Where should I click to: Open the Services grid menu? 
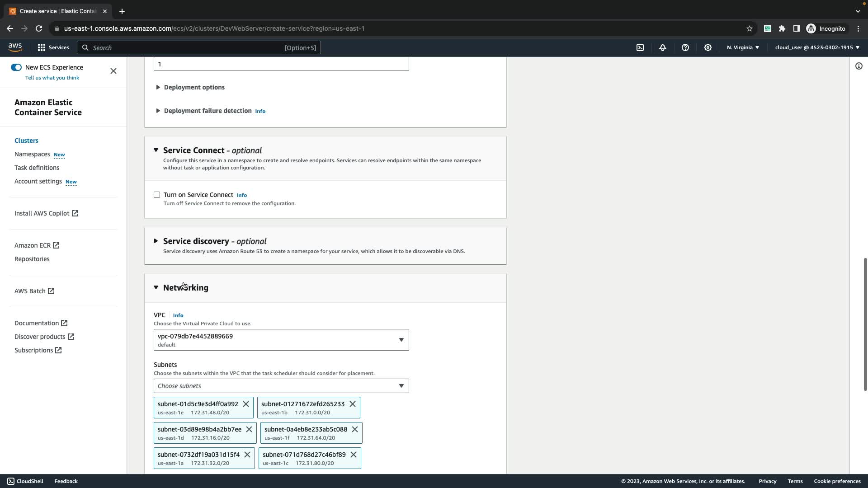coord(53,47)
